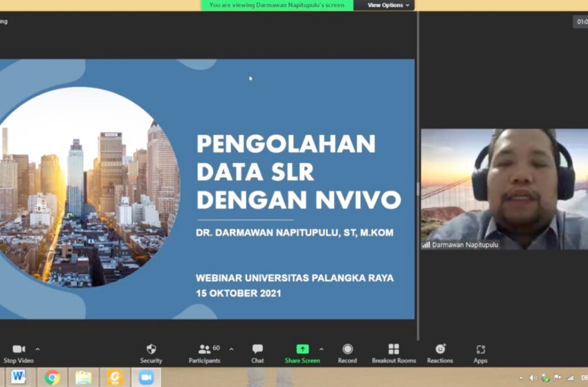Open Breakout Rooms

[x=394, y=354]
